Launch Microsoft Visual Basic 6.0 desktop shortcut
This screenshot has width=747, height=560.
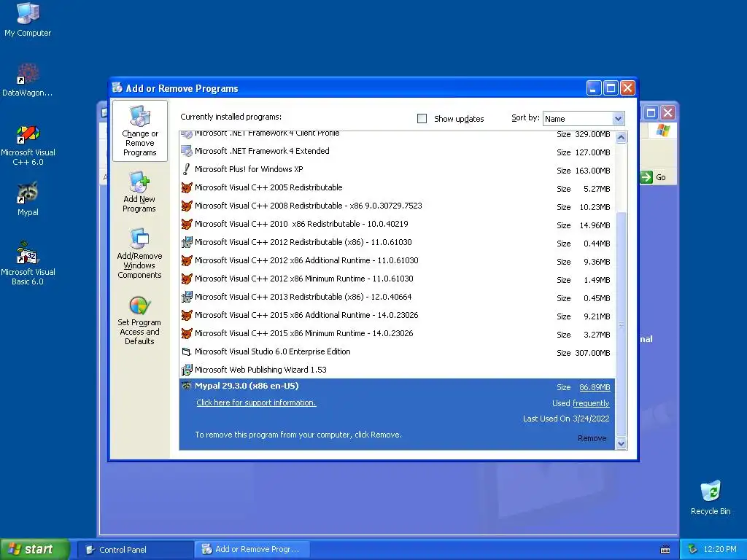[x=28, y=263]
